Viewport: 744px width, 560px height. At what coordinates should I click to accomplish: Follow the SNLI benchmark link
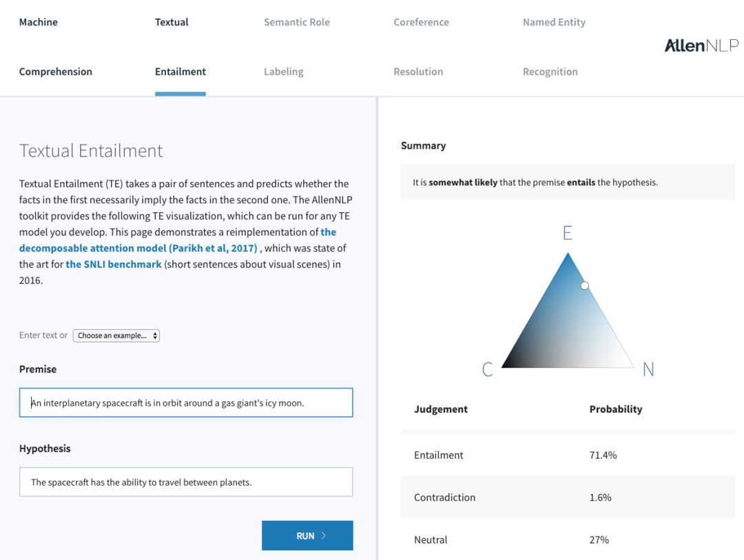point(114,264)
